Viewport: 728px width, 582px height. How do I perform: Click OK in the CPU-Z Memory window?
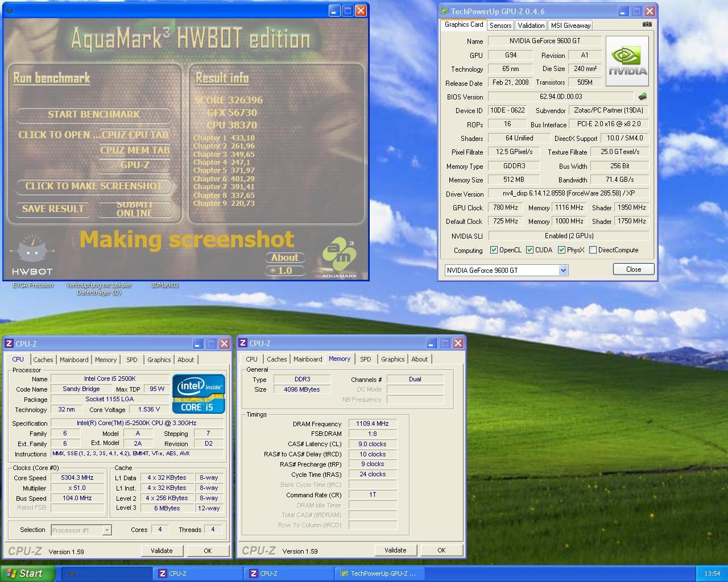pos(441,550)
